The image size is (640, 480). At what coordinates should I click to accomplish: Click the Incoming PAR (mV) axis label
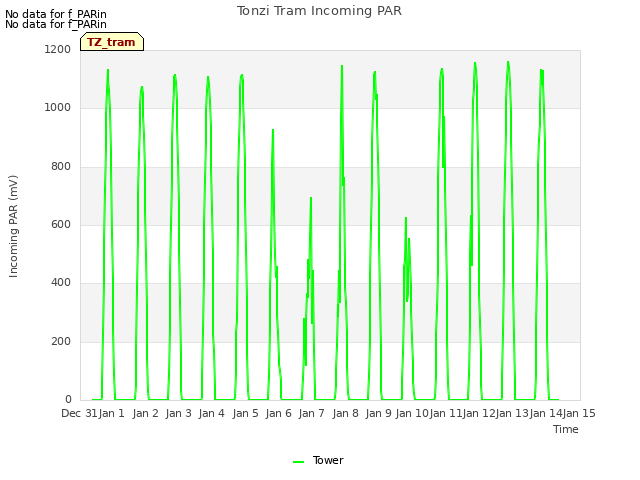13,227
